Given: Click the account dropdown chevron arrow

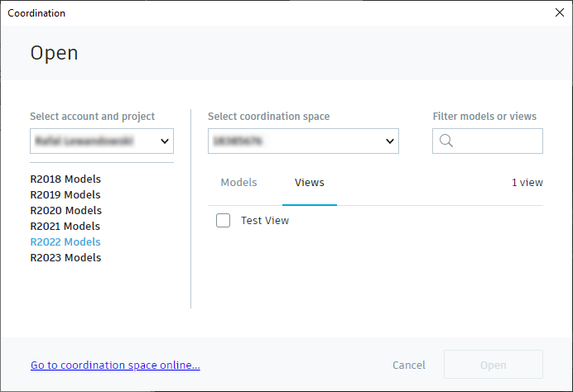Looking at the screenshot, I should coord(164,141).
